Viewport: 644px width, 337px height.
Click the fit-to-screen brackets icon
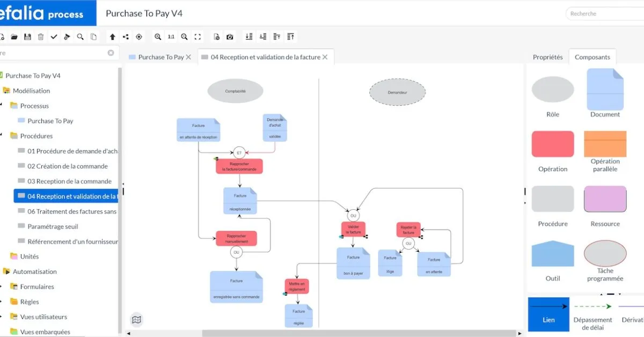coord(197,37)
